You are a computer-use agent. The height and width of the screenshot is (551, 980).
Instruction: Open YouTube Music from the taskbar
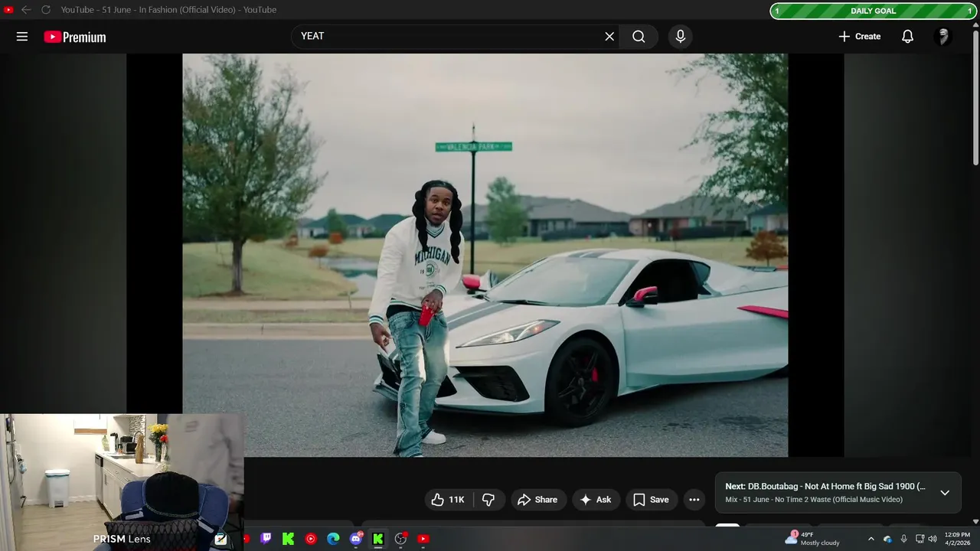pos(311,539)
